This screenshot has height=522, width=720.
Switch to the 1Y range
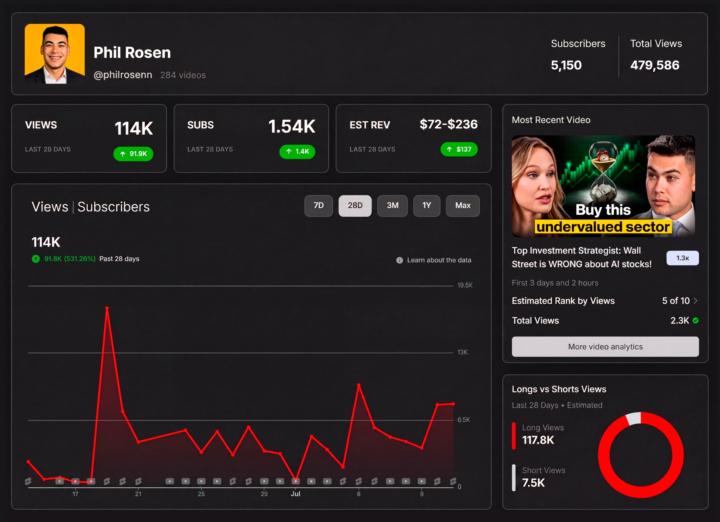pyautogui.click(x=427, y=206)
